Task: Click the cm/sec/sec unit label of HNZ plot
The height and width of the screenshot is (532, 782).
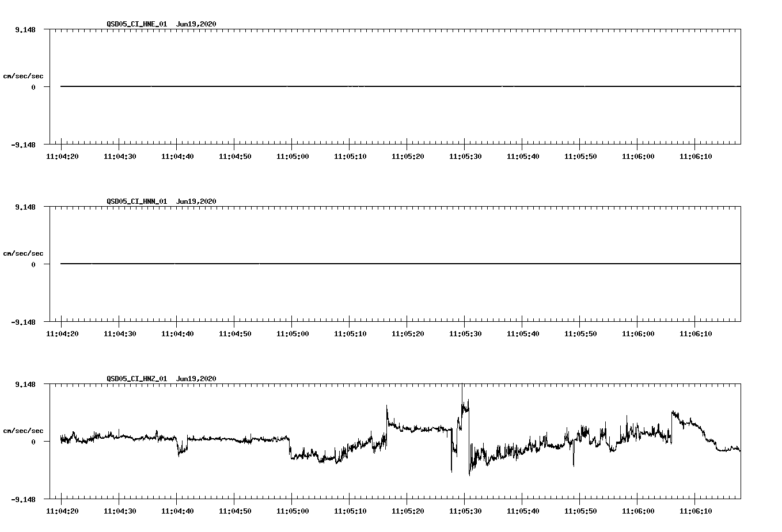Action: tap(23, 431)
